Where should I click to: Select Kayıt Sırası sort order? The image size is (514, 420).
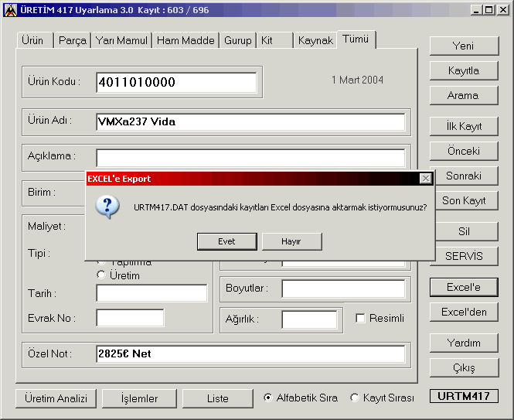(356, 398)
